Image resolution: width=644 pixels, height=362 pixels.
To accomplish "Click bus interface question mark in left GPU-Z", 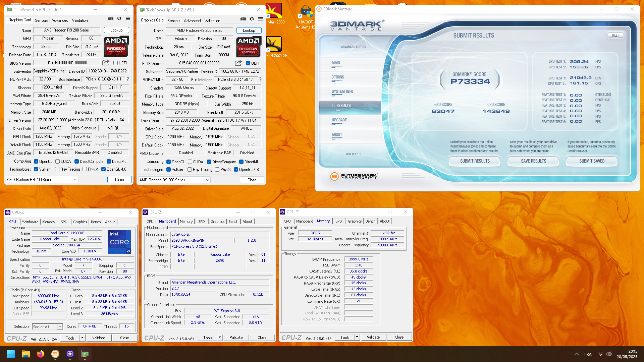I will tap(127, 79).
